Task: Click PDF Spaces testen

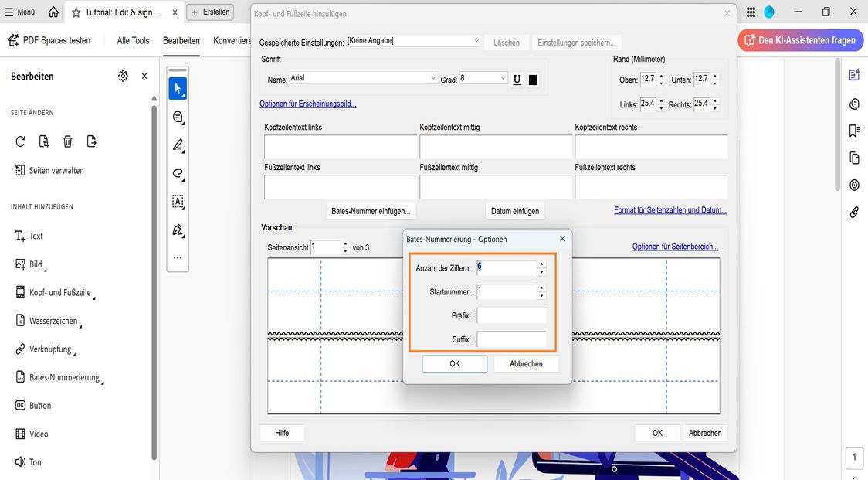Action: (49, 40)
